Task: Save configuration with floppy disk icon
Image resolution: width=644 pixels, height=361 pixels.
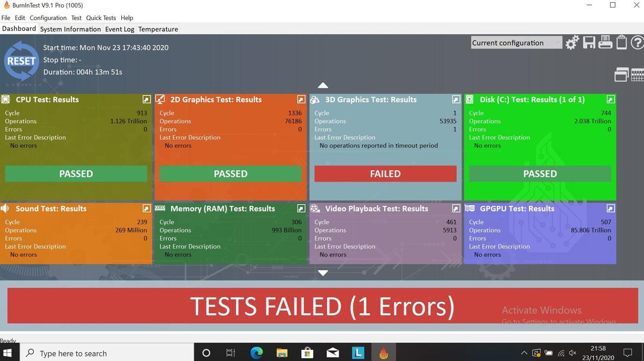Action: click(589, 42)
